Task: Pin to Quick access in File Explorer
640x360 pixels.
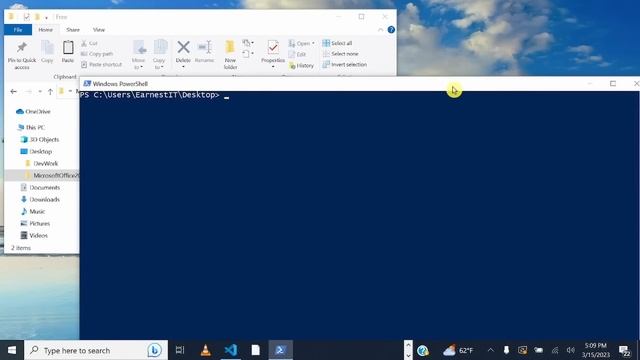Action: tap(22, 55)
